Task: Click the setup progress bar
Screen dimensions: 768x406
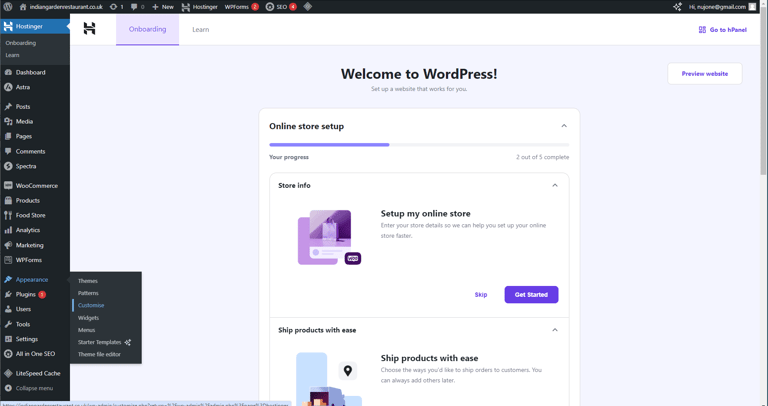Action: [419, 145]
